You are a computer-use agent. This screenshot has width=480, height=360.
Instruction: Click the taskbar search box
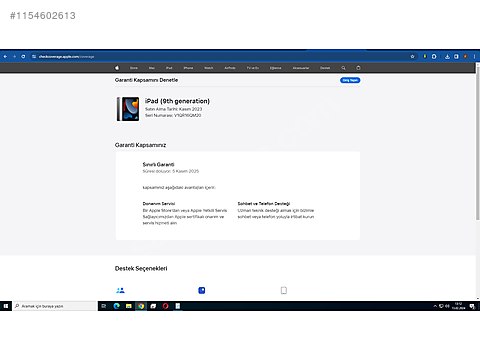click(x=55, y=306)
